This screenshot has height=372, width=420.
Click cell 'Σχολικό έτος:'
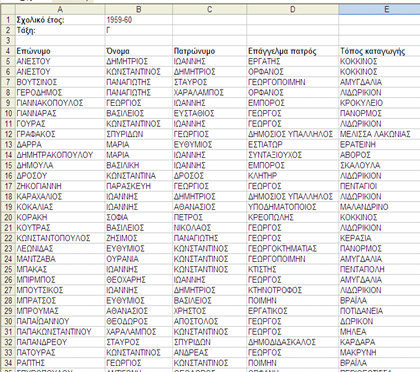[60, 20]
